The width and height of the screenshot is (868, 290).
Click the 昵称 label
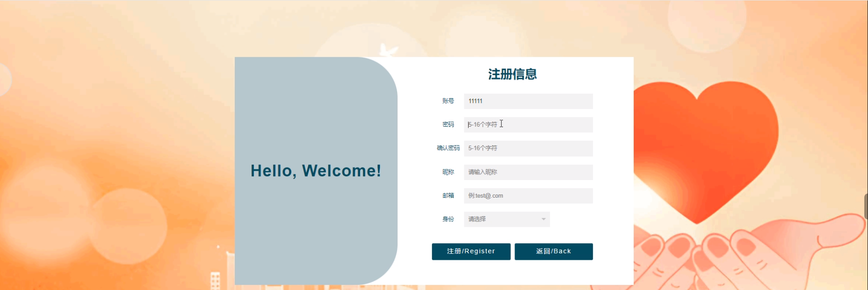(x=448, y=172)
